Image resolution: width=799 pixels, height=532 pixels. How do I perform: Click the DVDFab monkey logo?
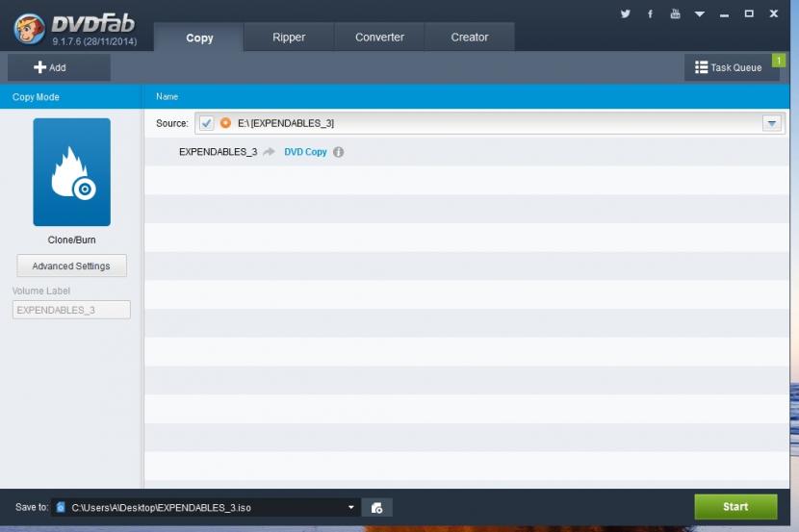(x=29, y=28)
